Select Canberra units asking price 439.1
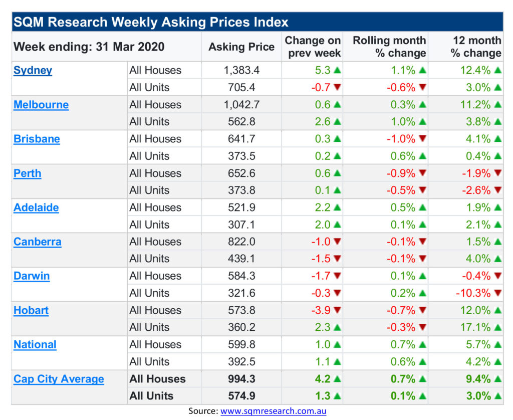 point(241,259)
